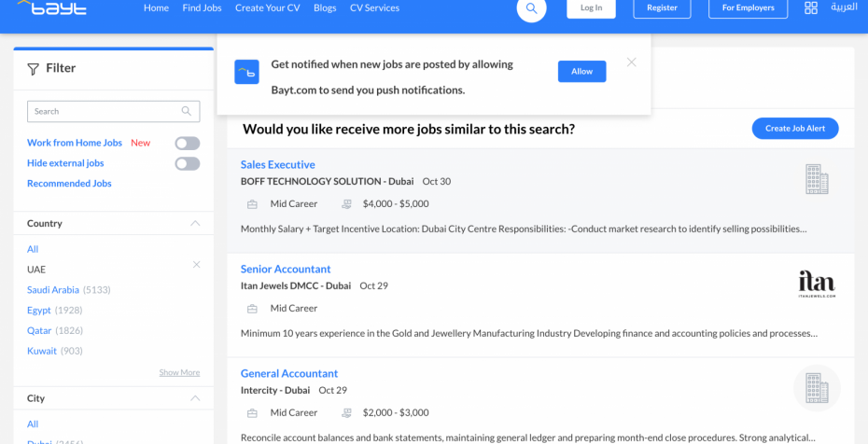Toggle Hide external jobs switch
This screenshot has width=868, height=444.
pyautogui.click(x=188, y=163)
